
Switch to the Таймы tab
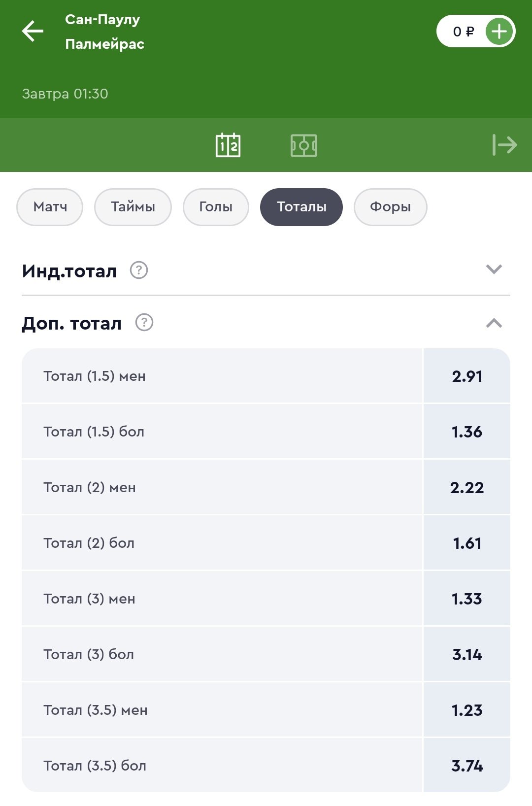(133, 207)
